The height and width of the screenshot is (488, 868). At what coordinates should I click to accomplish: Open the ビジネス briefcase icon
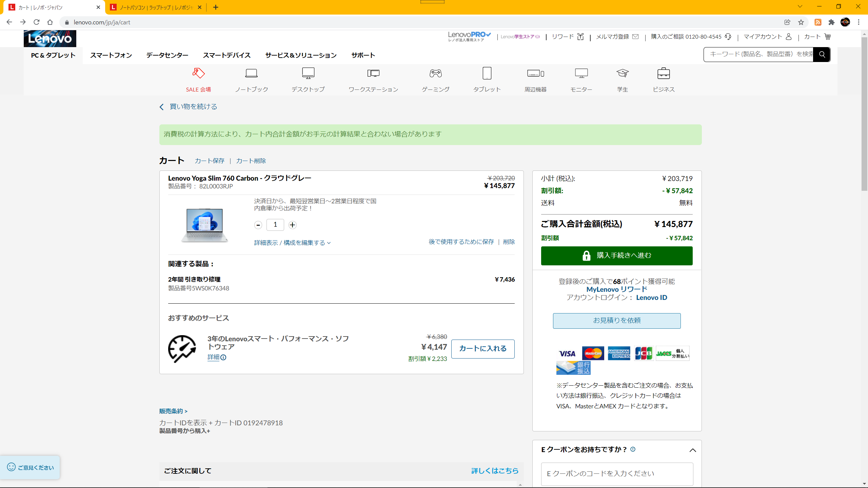coord(664,73)
